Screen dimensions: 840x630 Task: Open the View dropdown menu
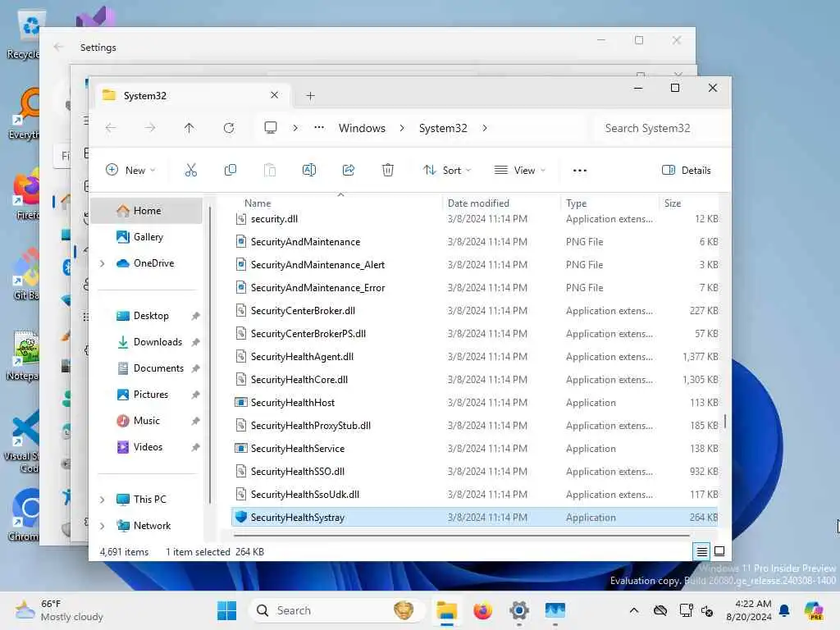(x=519, y=171)
